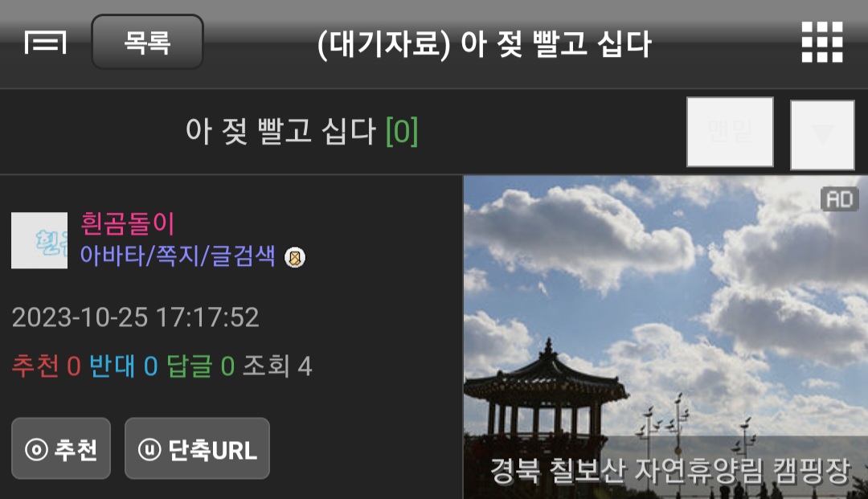Click the ⓤ icon inside 단축URL button
The image size is (868, 499).
pos(149,449)
